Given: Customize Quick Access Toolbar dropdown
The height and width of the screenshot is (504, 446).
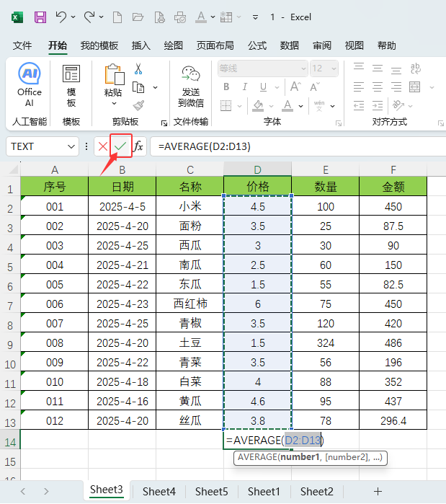Looking at the screenshot, I should 255,17.
